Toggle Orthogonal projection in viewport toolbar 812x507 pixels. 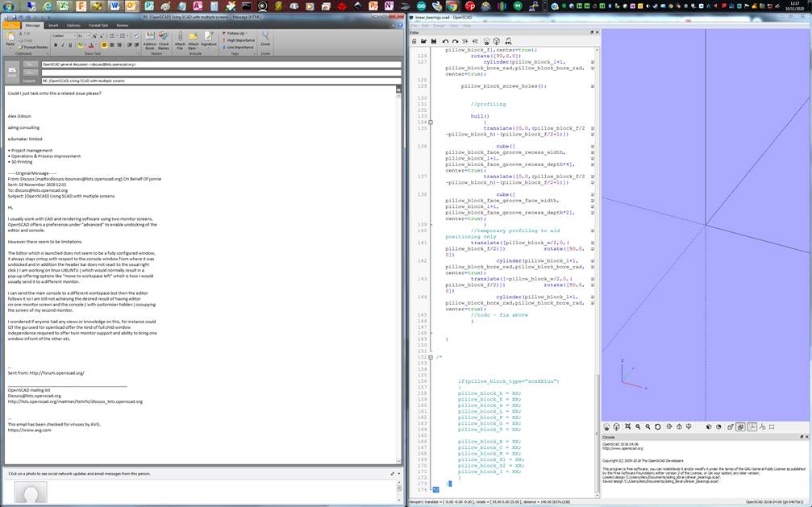pos(741,427)
